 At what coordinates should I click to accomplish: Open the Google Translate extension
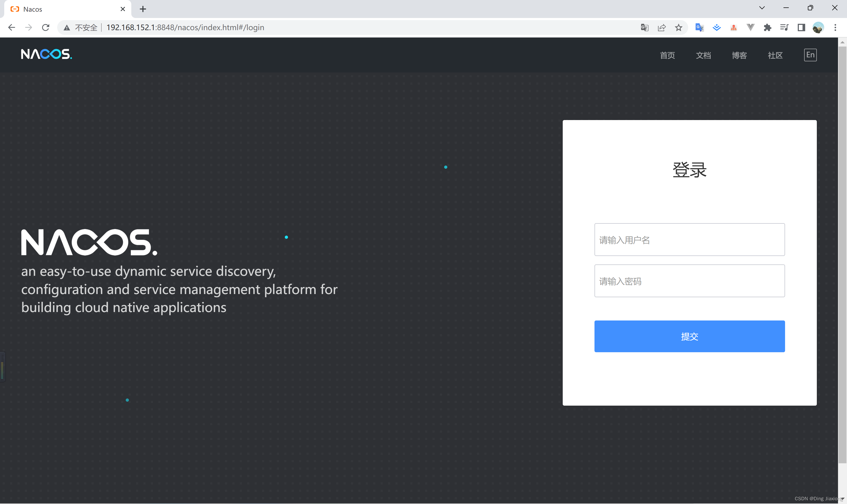coord(699,28)
